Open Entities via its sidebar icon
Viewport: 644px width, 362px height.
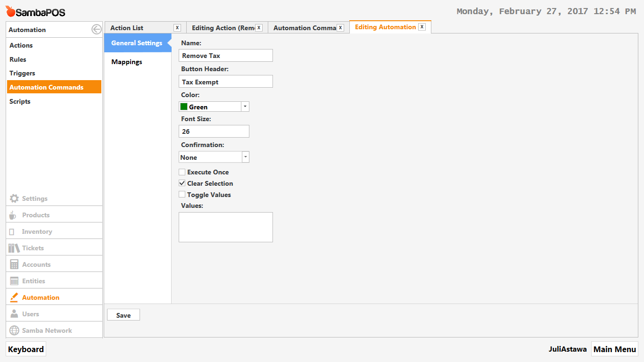[14, 281]
